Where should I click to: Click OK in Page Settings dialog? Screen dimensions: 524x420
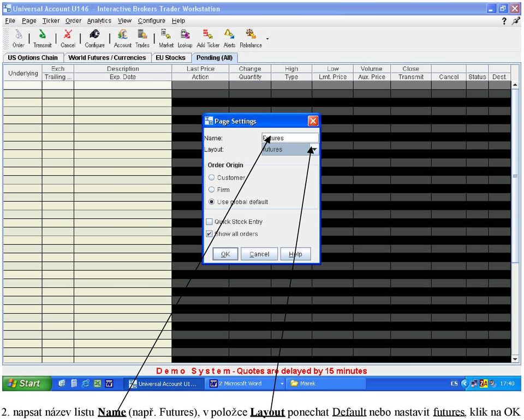(225, 254)
